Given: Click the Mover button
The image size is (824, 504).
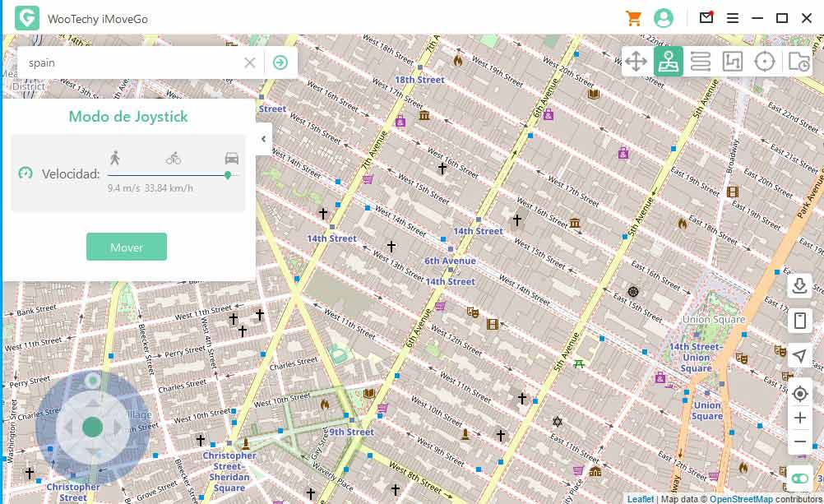Looking at the screenshot, I should pyautogui.click(x=127, y=247).
